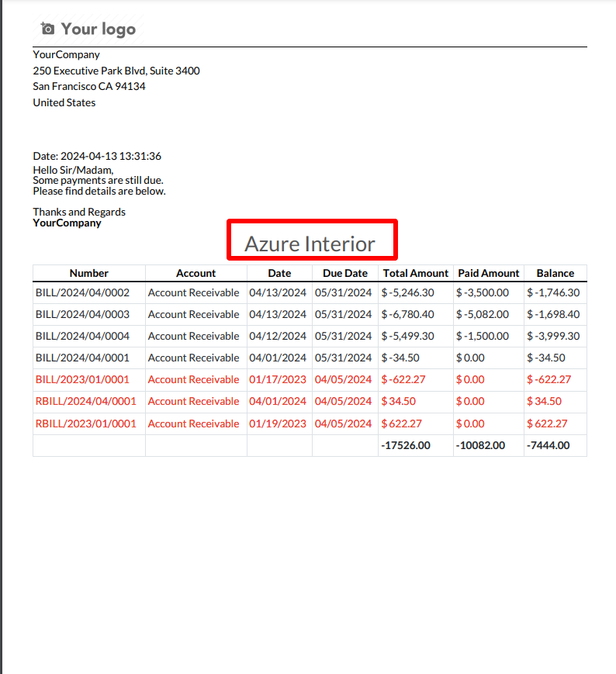616x674 pixels.
Task: Click due date 04/05/2024 in RBILL/2024/04/0001 row
Action: (x=343, y=401)
